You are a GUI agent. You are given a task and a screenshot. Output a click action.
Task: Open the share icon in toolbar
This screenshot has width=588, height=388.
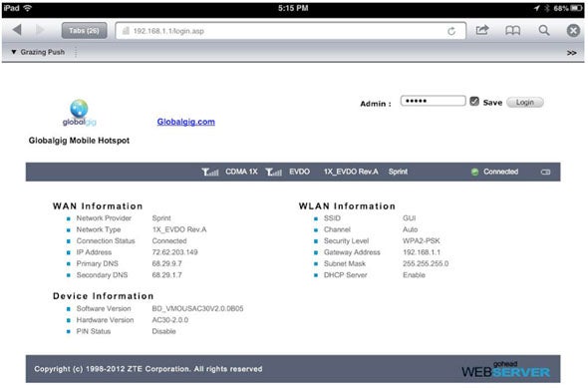click(x=482, y=30)
